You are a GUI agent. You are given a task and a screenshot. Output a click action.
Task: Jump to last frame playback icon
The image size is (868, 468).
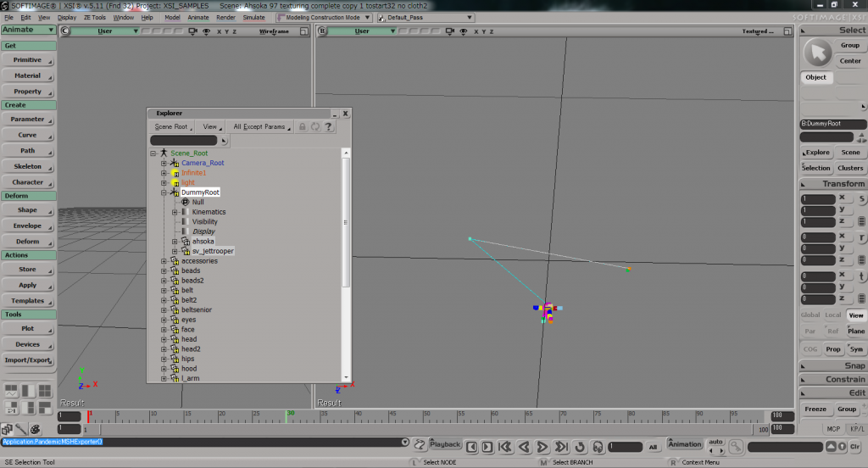point(561,447)
